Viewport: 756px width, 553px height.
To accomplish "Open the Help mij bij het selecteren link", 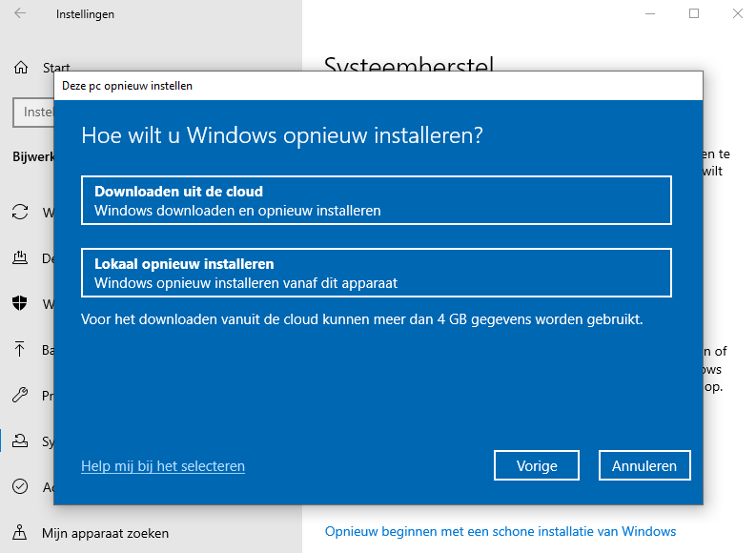I will point(163,466).
